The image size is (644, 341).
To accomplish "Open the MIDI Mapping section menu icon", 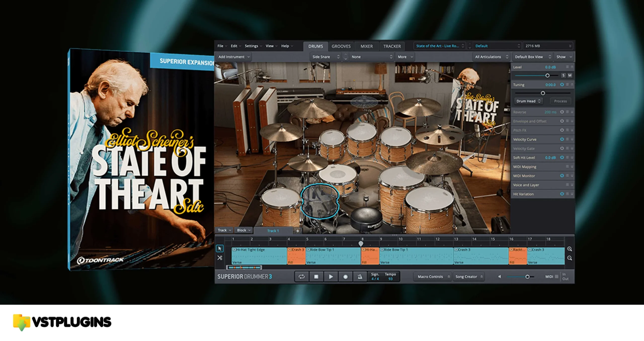I will [567, 167].
